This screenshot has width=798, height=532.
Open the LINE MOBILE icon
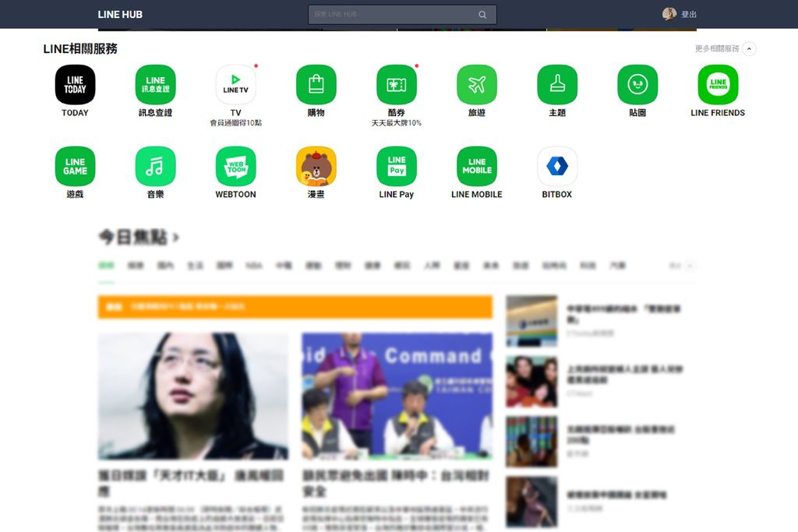pyautogui.click(x=477, y=167)
